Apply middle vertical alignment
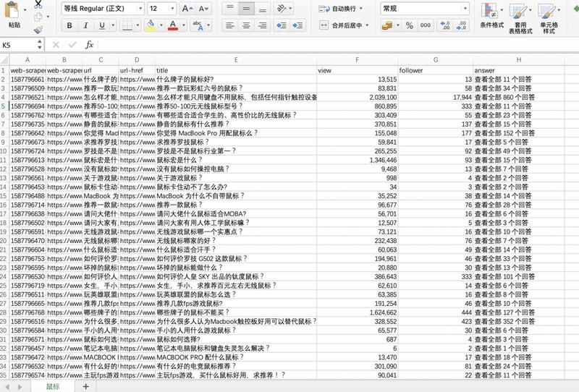The height and width of the screenshot is (392, 579). (246, 9)
